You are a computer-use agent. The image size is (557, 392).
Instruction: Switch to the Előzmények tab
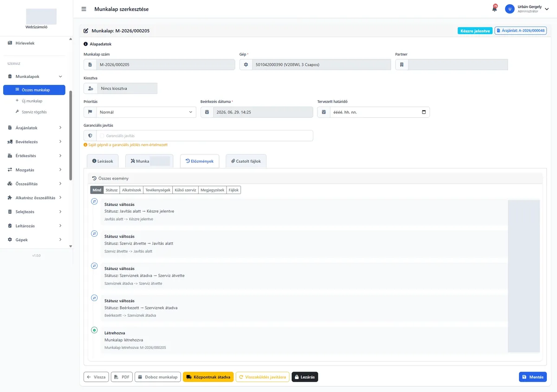(200, 161)
